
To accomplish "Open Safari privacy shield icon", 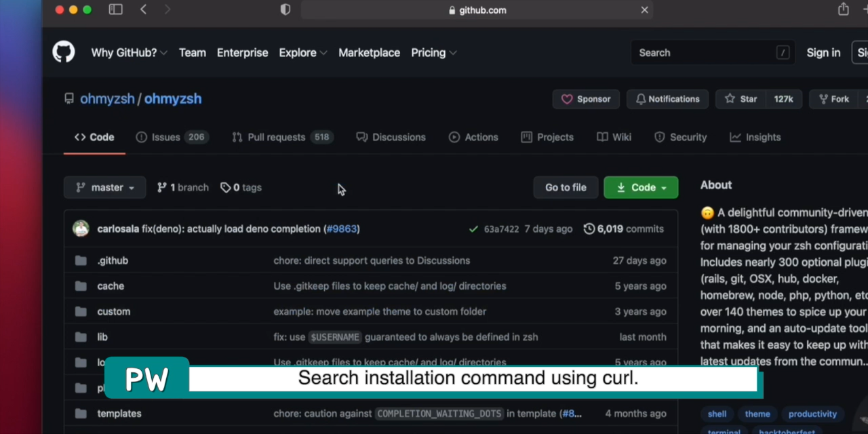I will click(x=285, y=9).
